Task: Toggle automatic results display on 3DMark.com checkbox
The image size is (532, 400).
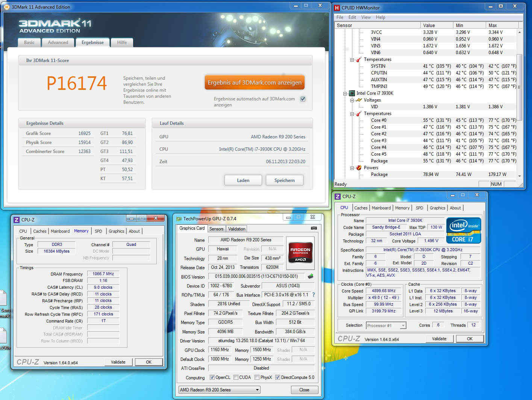Action: [303, 99]
